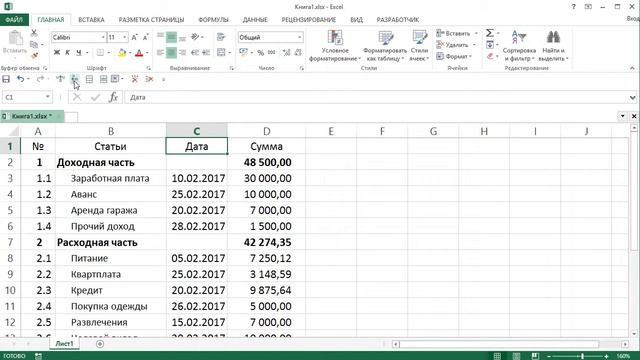Click the red font color A
This screenshot has height=360, width=640.
[139, 52]
